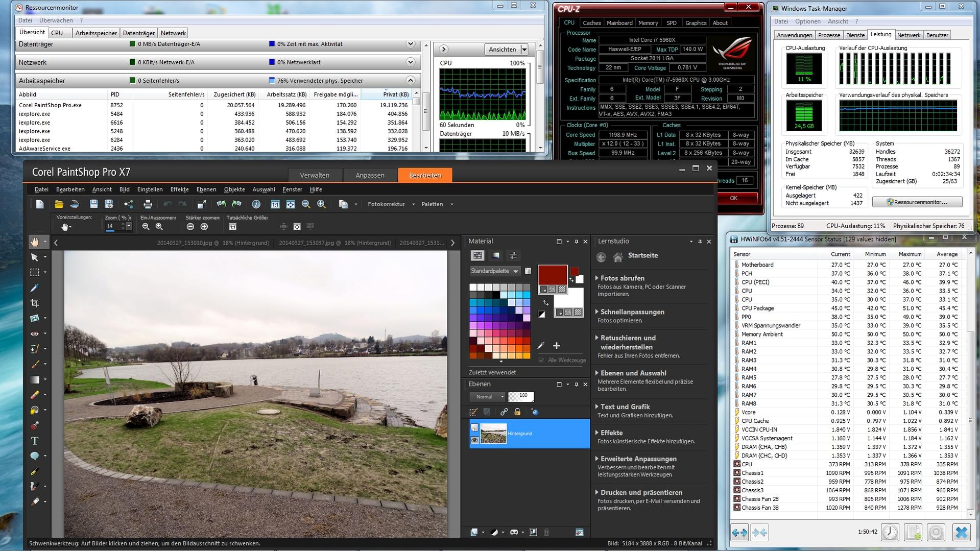Select image tab 20140327_153037.jpg
Image resolution: width=980 pixels, height=551 pixels.
334,243
